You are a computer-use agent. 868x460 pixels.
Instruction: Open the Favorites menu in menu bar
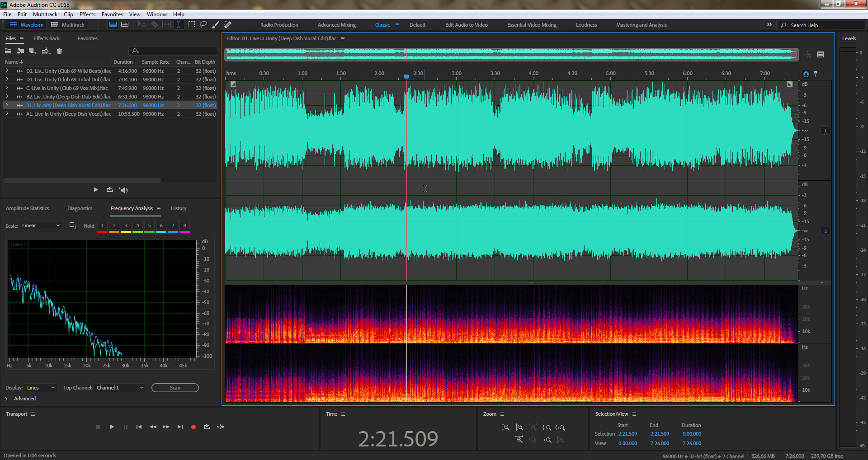[112, 14]
